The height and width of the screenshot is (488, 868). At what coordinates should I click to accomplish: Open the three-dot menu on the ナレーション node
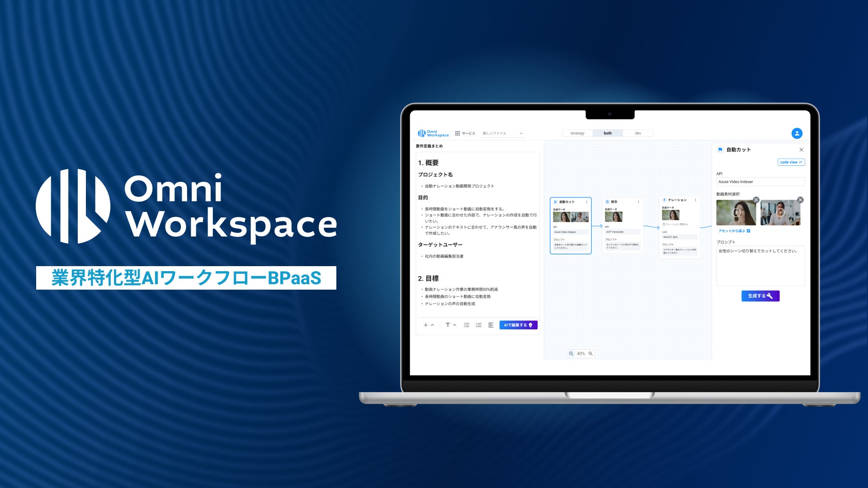(x=695, y=200)
